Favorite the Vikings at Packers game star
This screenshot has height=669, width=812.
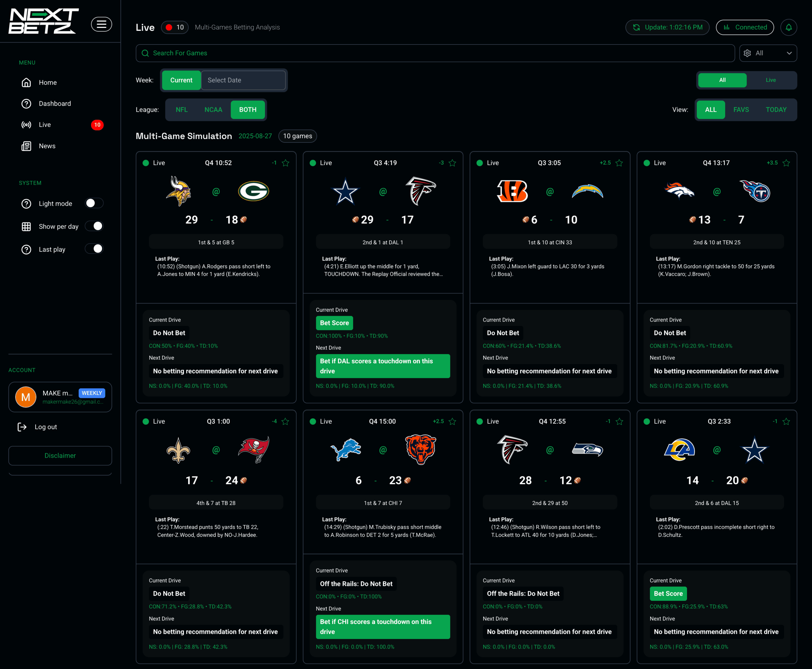(x=285, y=163)
